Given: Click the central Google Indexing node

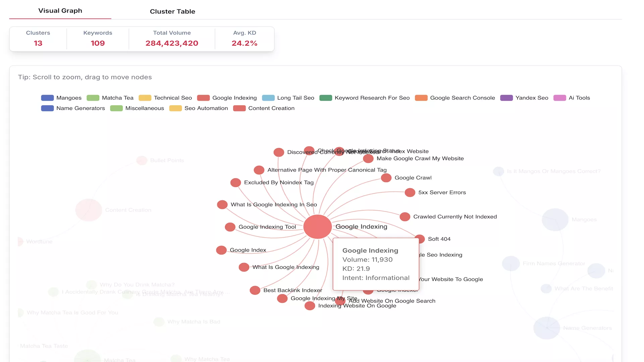Looking at the screenshot, I should 317,227.
